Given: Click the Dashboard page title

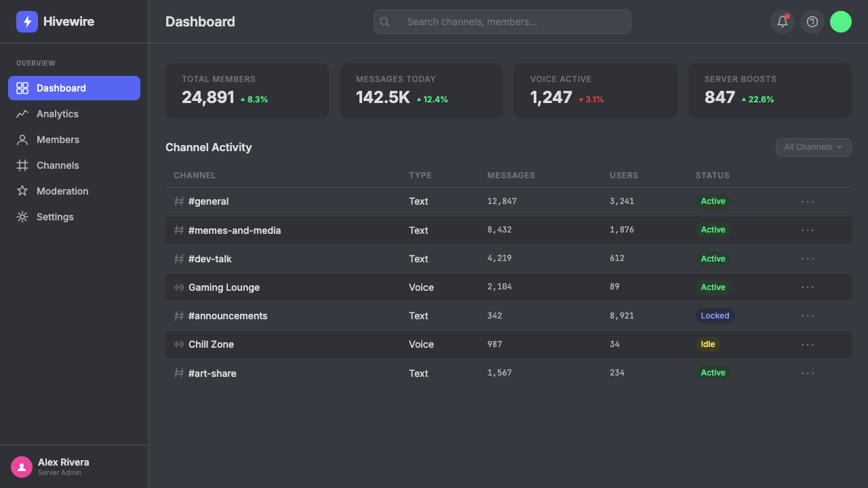Looking at the screenshot, I should click(200, 22).
